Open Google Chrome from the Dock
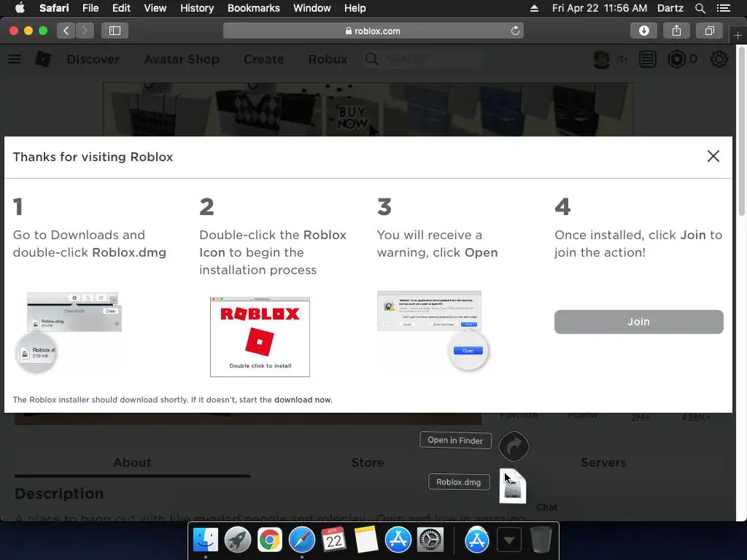The height and width of the screenshot is (560, 747). coord(269,540)
